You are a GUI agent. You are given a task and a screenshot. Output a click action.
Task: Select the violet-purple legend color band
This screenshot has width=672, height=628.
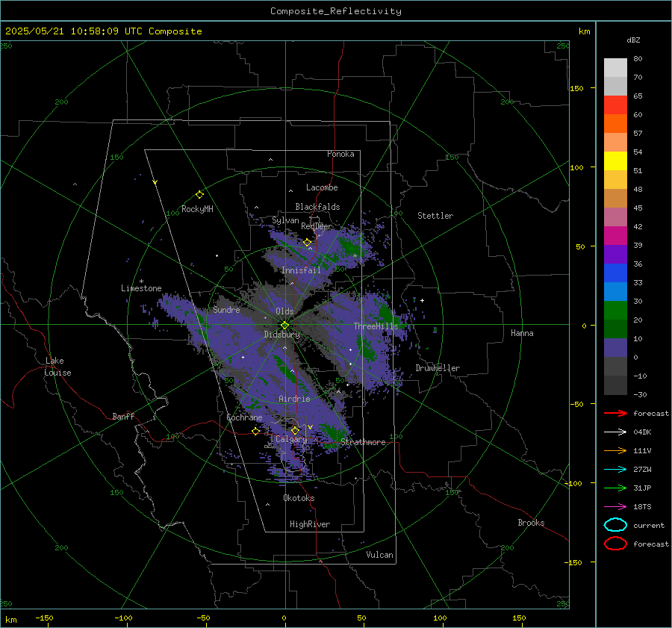[615, 255]
